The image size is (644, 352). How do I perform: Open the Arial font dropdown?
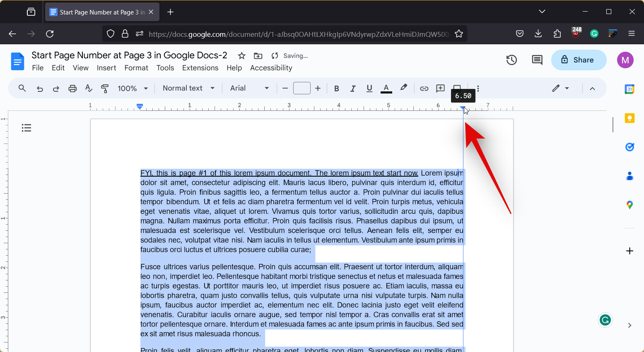click(249, 88)
